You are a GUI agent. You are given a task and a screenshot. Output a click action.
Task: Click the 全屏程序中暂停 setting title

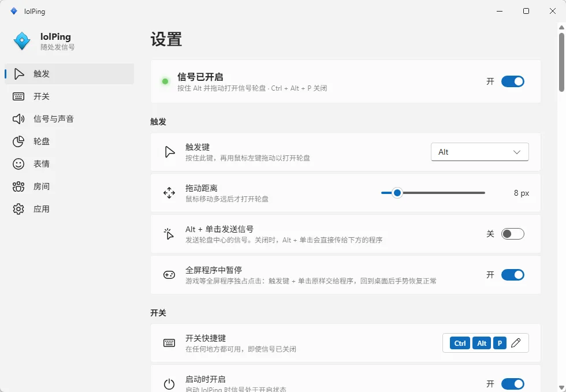214,270
